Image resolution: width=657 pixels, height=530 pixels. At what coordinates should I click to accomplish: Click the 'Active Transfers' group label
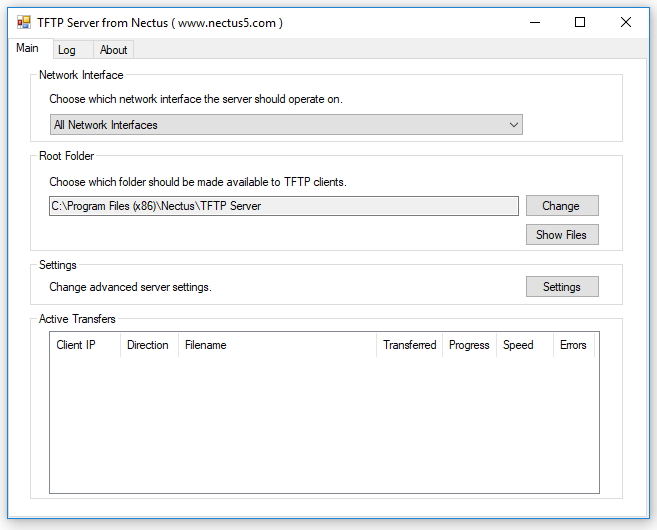[x=77, y=319]
